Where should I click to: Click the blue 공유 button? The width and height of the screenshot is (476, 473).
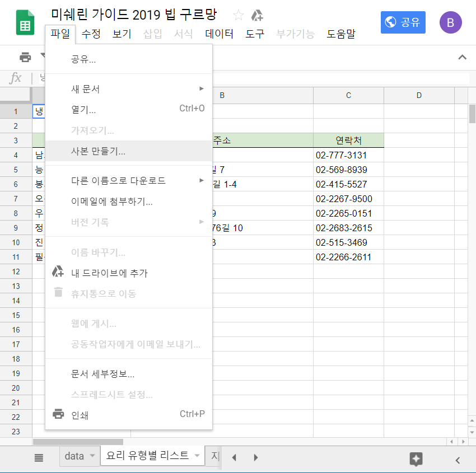tap(403, 22)
